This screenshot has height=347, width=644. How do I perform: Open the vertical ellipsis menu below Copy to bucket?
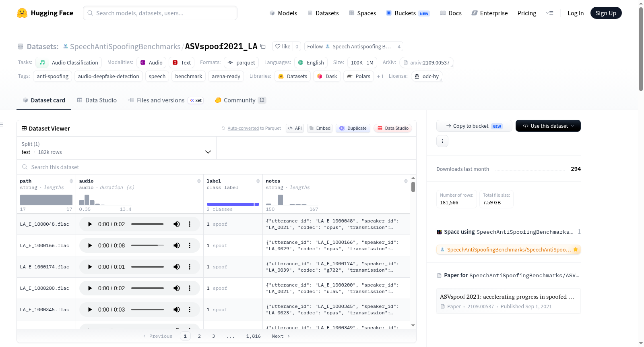[442, 141]
